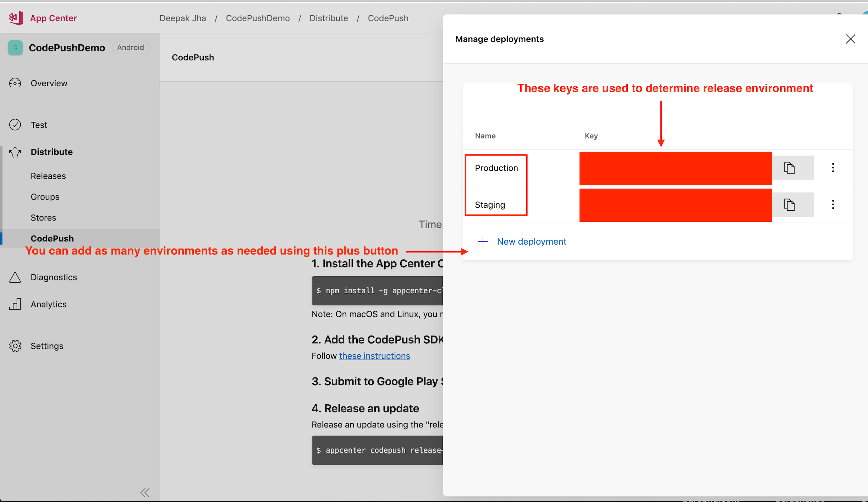Open the Overview section icon
The width and height of the screenshot is (868, 502).
click(15, 83)
